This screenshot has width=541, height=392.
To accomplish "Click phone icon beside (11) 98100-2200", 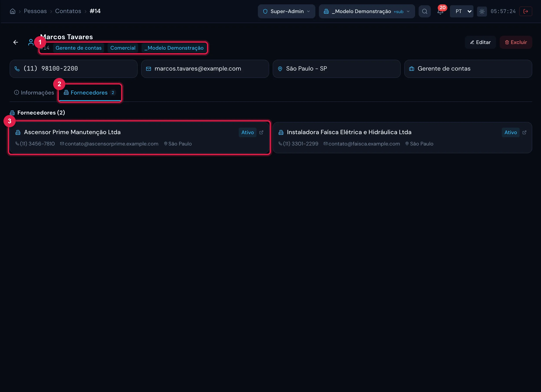I will point(17,69).
